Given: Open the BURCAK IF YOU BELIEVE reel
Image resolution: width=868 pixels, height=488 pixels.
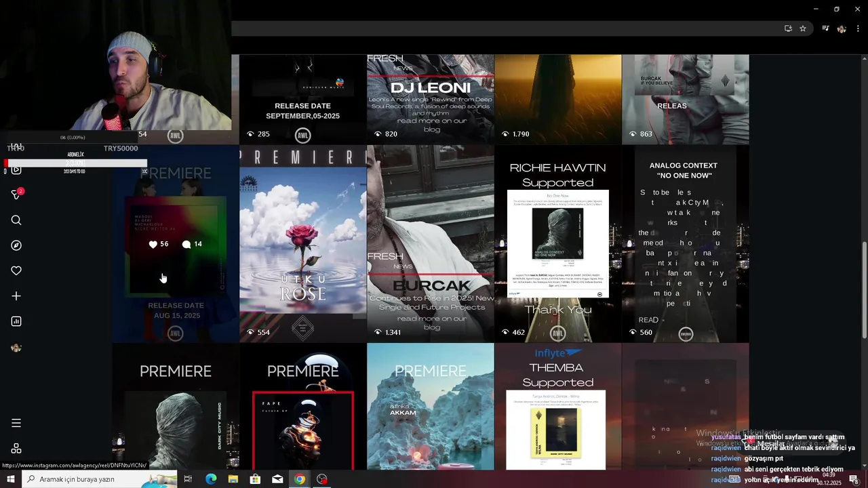Looking at the screenshot, I should point(686,99).
